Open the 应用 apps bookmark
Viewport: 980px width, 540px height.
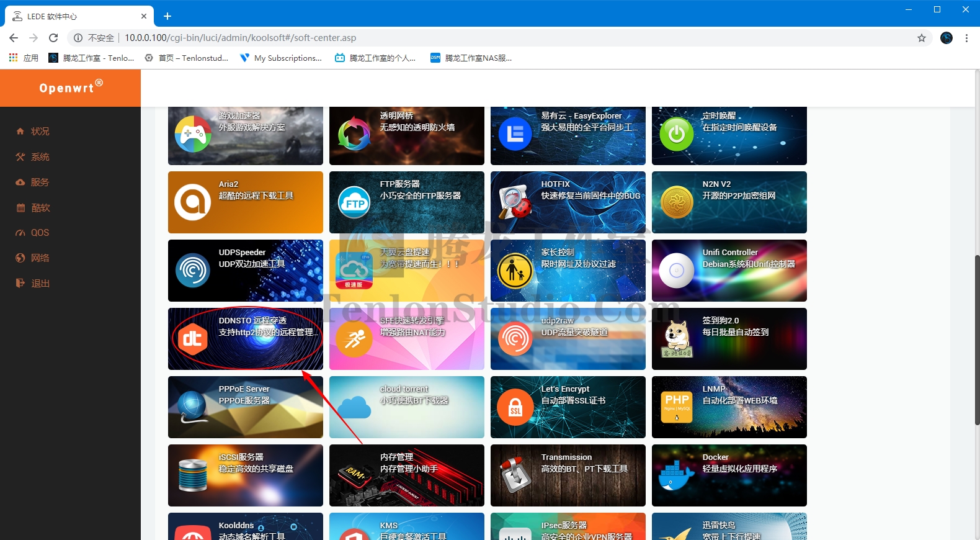coord(24,58)
